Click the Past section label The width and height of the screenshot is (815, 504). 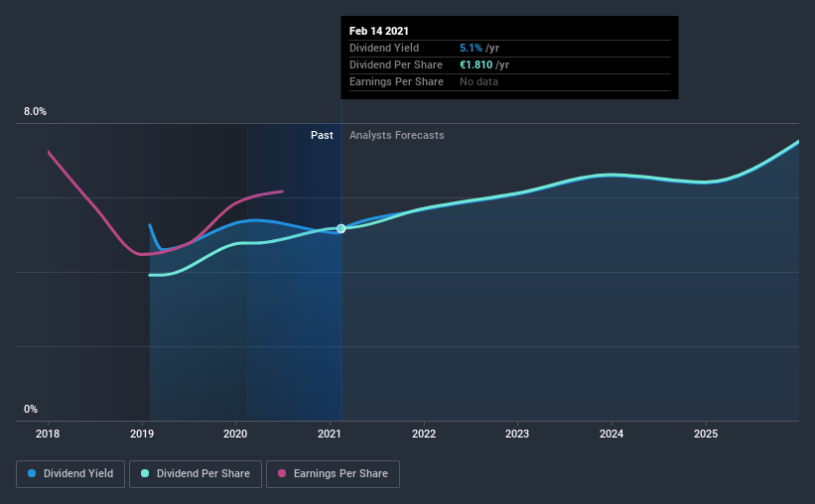click(322, 135)
